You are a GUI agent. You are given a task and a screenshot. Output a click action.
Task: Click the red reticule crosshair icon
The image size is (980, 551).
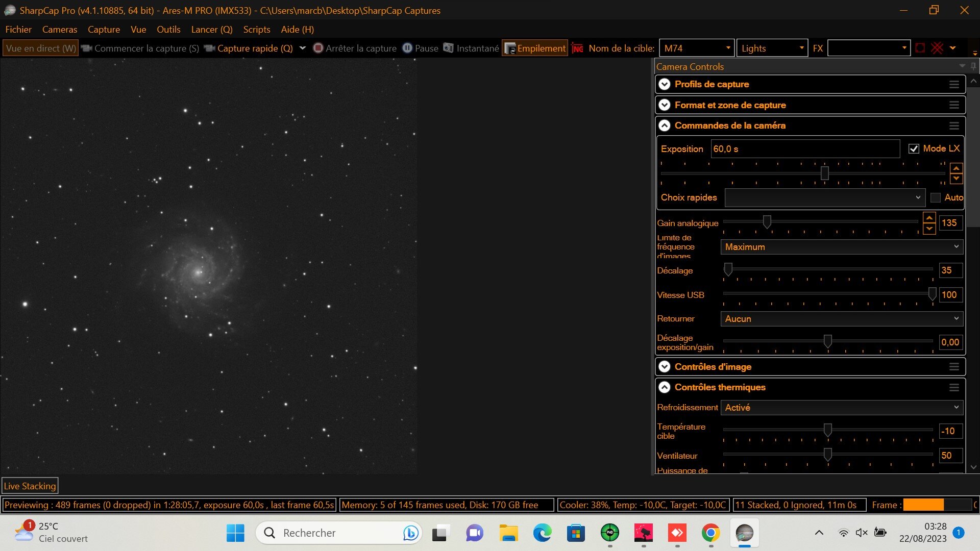tap(937, 48)
